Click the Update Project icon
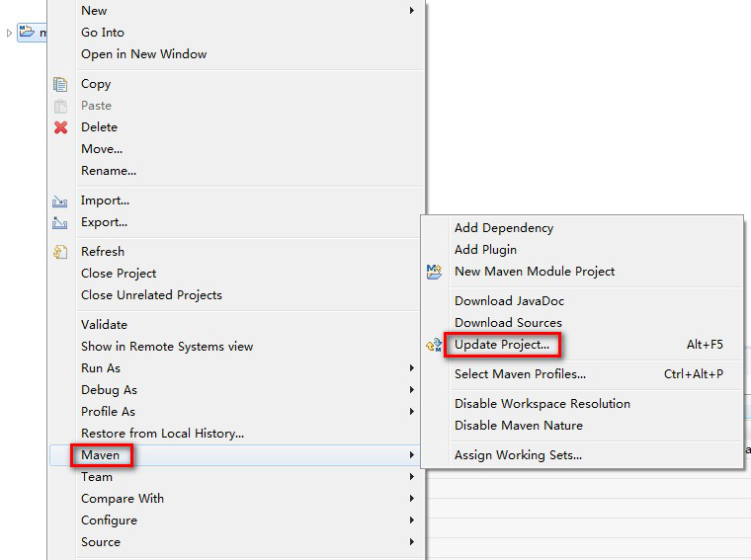 tap(434, 345)
